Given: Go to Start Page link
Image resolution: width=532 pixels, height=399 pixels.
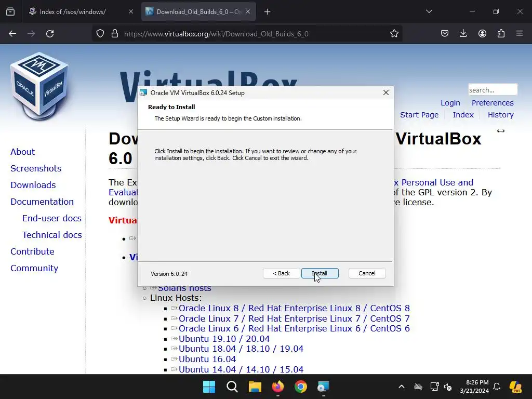Looking at the screenshot, I should (419, 115).
